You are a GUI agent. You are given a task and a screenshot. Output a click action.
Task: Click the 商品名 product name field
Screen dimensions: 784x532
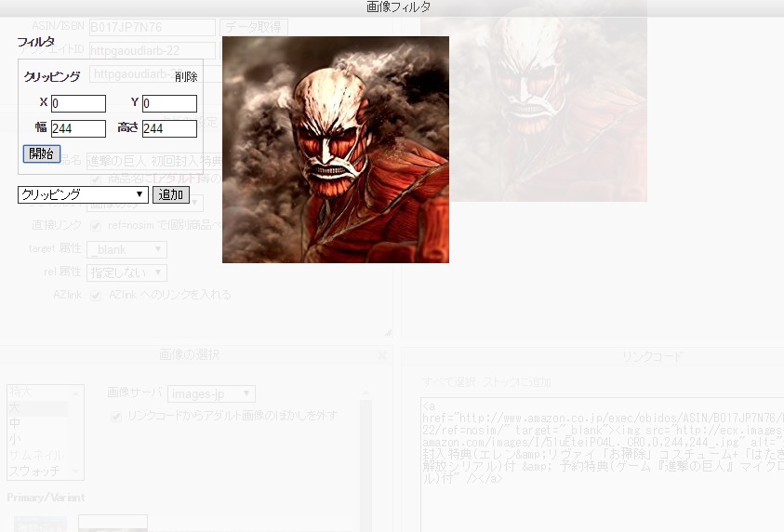pos(155,161)
